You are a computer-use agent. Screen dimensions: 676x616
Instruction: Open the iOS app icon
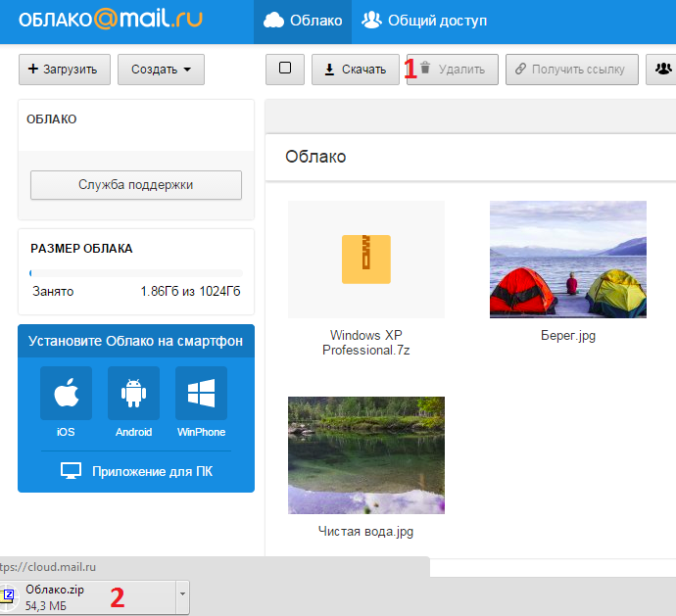click(x=66, y=393)
